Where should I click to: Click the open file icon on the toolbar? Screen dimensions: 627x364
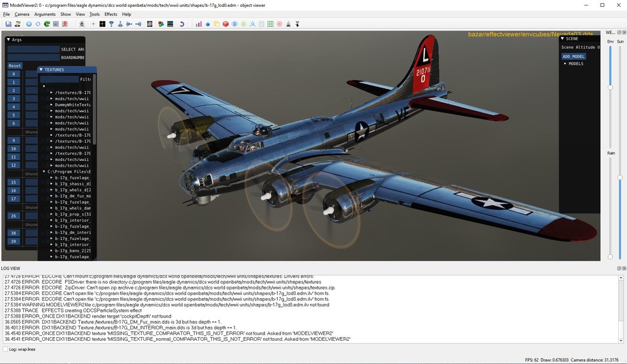[x=9, y=24]
